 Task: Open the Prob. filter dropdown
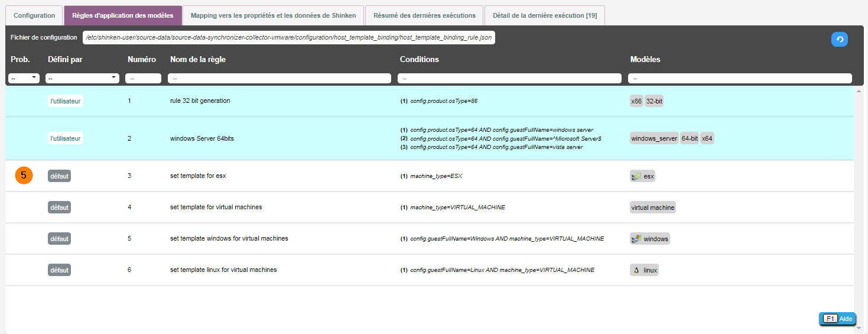(x=24, y=78)
